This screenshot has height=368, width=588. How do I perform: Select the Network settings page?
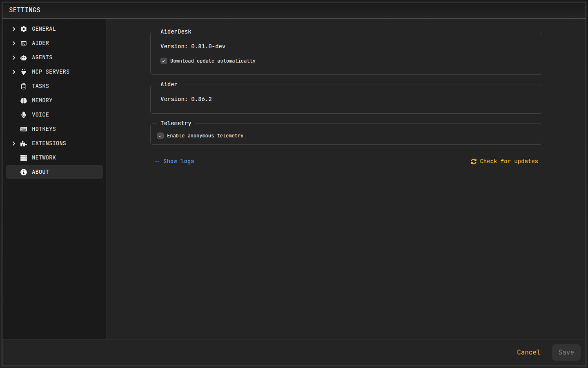(54, 158)
